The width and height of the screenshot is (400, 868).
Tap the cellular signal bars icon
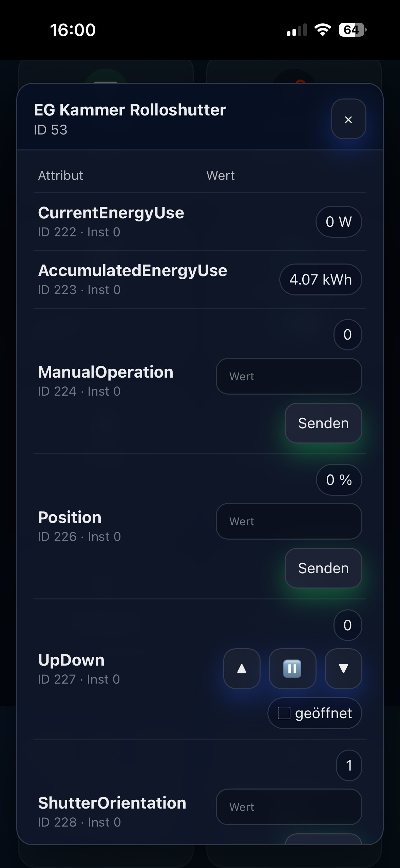pos(297,30)
